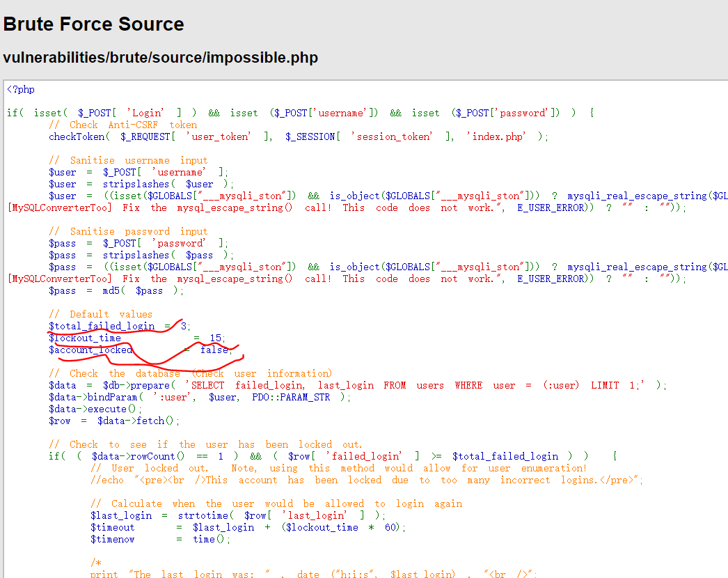
Task: Click the checkToken( $_REQUEST[ 'user_token' ] line
Action: [299, 136]
